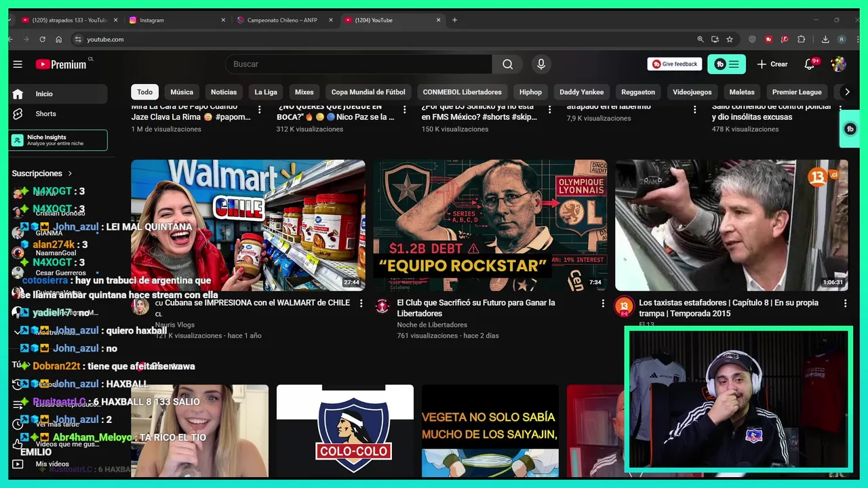Select the Copa Mundial de Fútbol chip
The image size is (868, 488).
pos(368,92)
